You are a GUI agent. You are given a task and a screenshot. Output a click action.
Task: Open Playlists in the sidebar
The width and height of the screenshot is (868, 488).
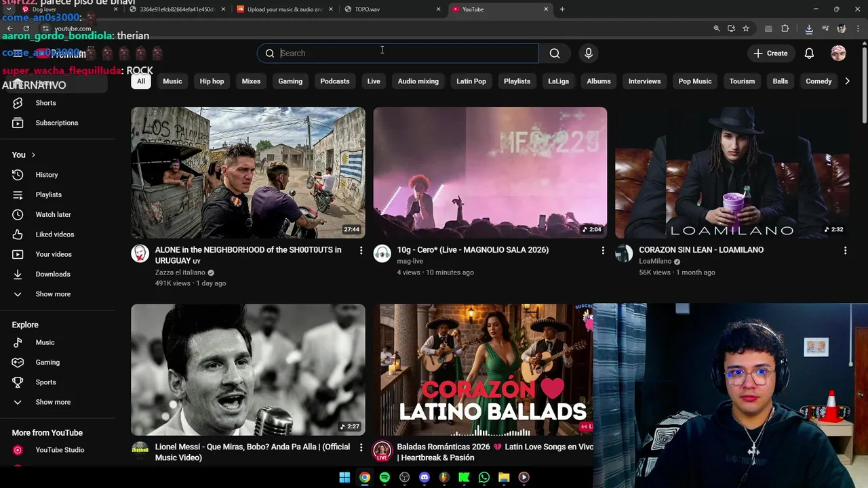57,195
